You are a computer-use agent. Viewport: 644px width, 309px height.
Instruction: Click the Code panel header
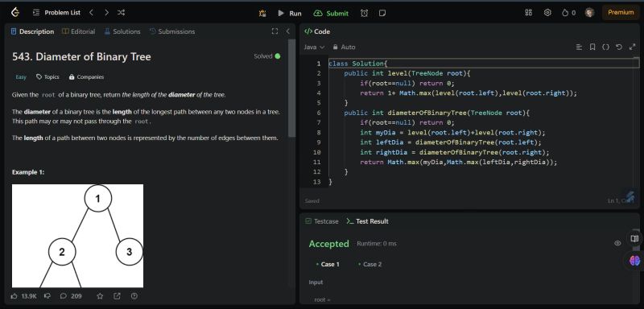317,31
